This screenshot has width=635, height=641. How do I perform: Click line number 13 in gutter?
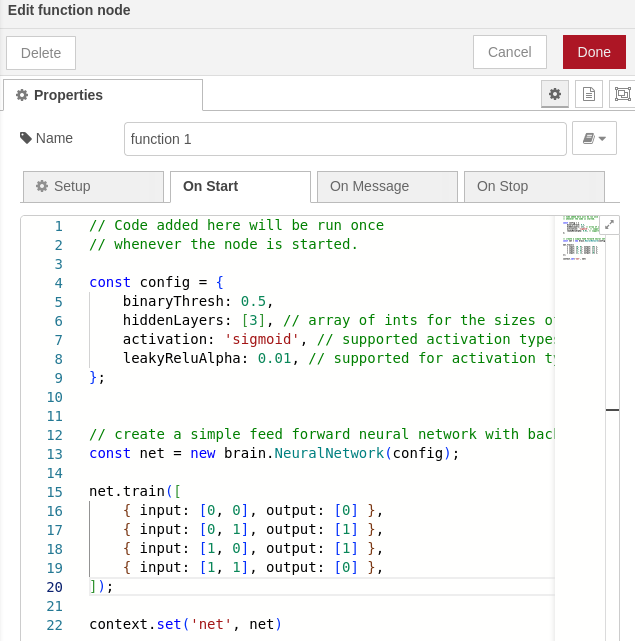click(x=54, y=454)
